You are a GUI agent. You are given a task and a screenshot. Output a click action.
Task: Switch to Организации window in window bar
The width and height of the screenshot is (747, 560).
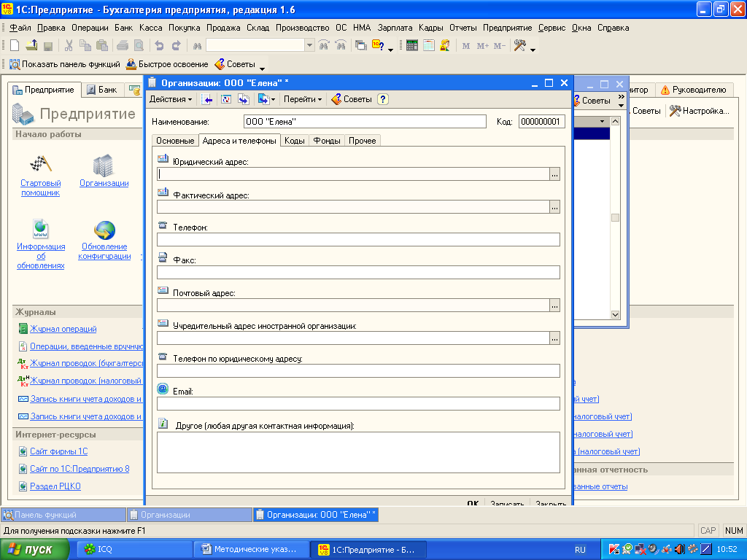point(190,515)
